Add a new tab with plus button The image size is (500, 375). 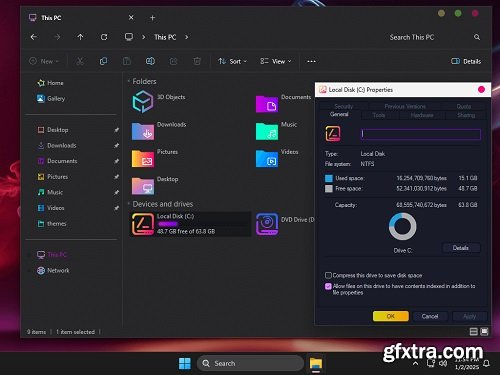click(152, 18)
